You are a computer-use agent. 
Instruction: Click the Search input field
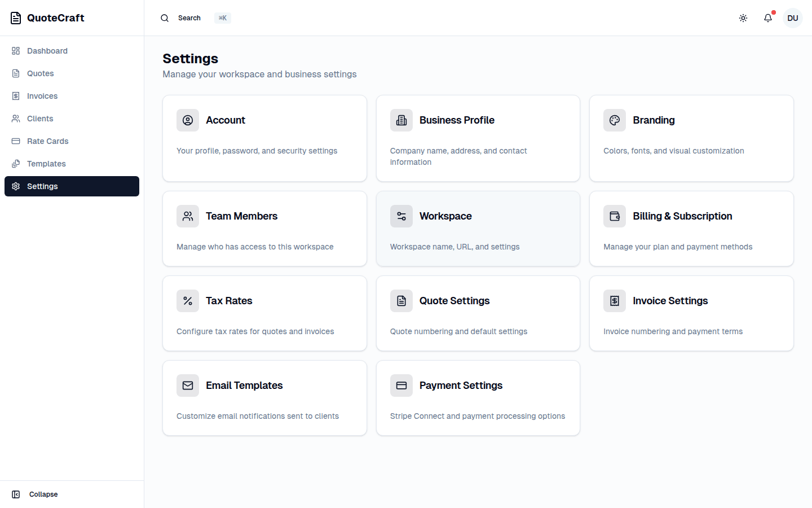coord(189,17)
